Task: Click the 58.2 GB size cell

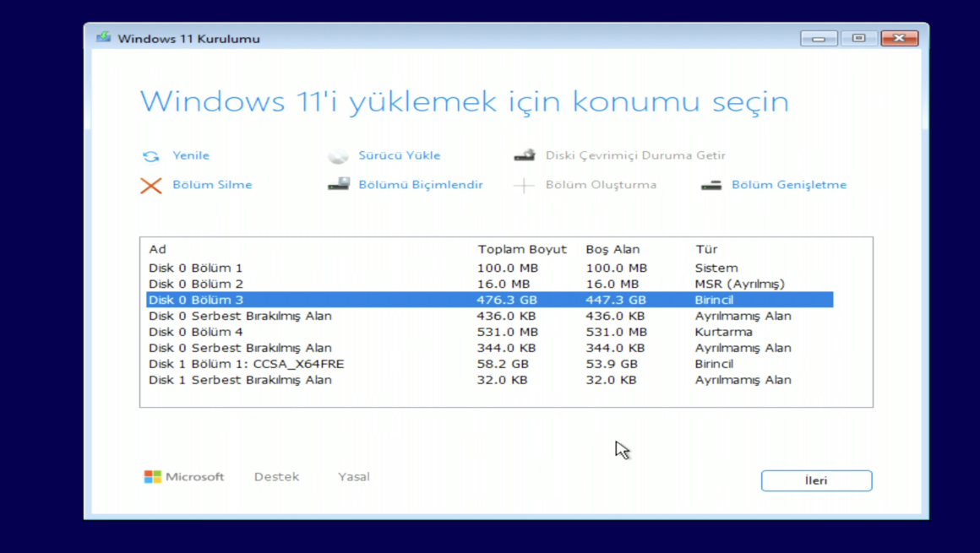Action: coord(503,364)
